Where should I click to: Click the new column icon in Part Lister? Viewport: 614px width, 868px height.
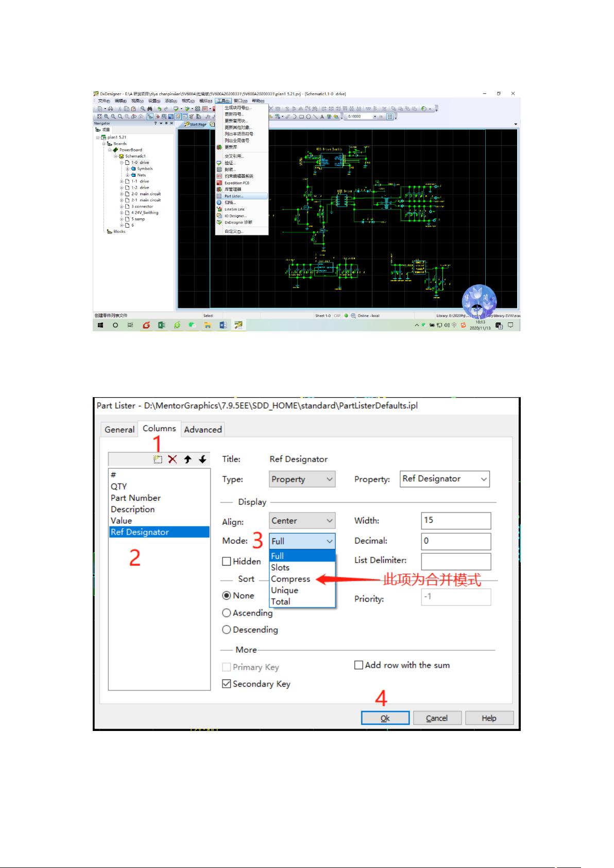click(x=158, y=459)
